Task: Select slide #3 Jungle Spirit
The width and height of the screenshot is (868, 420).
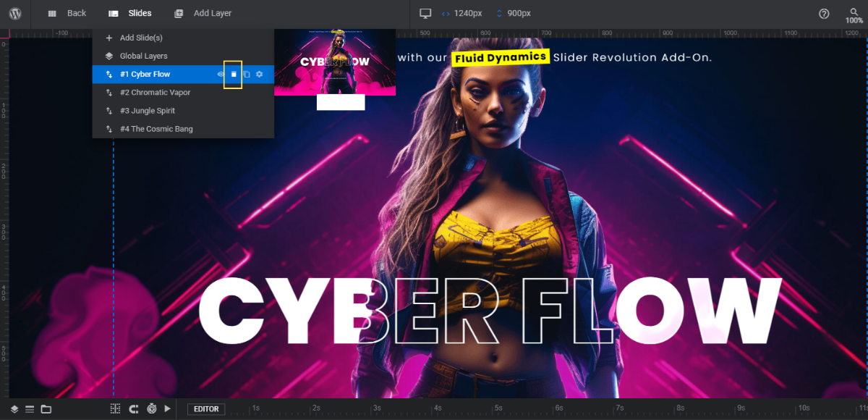Action: pos(183,111)
